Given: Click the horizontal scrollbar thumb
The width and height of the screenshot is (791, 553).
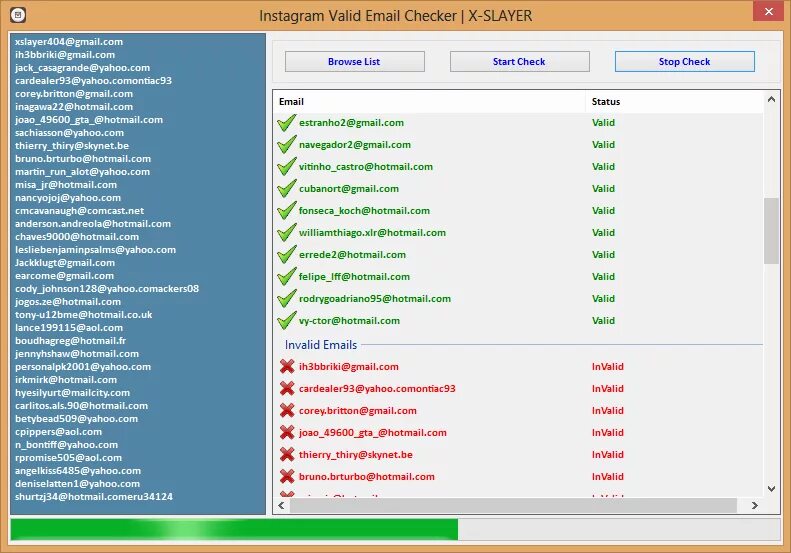Looking at the screenshot, I should (x=514, y=505).
